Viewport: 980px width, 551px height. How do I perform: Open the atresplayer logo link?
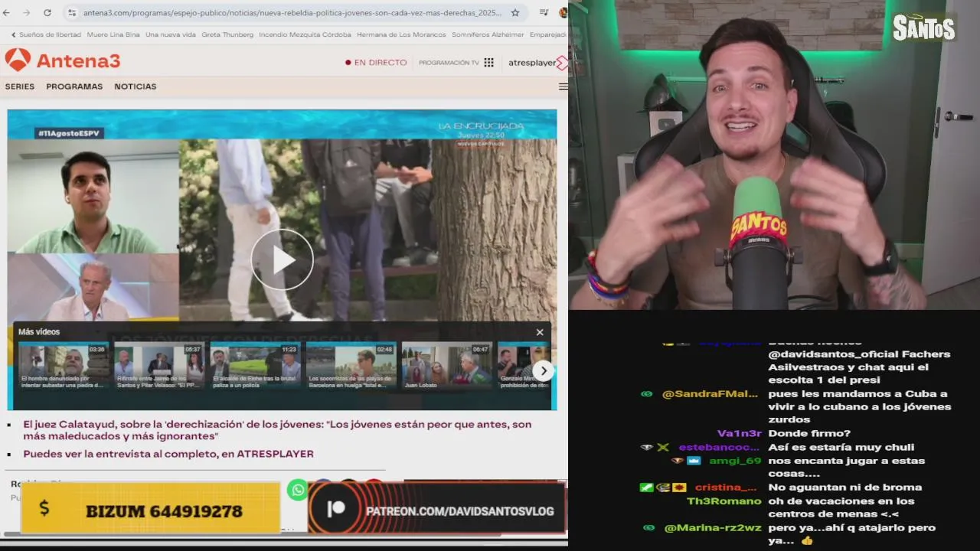[x=537, y=63]
